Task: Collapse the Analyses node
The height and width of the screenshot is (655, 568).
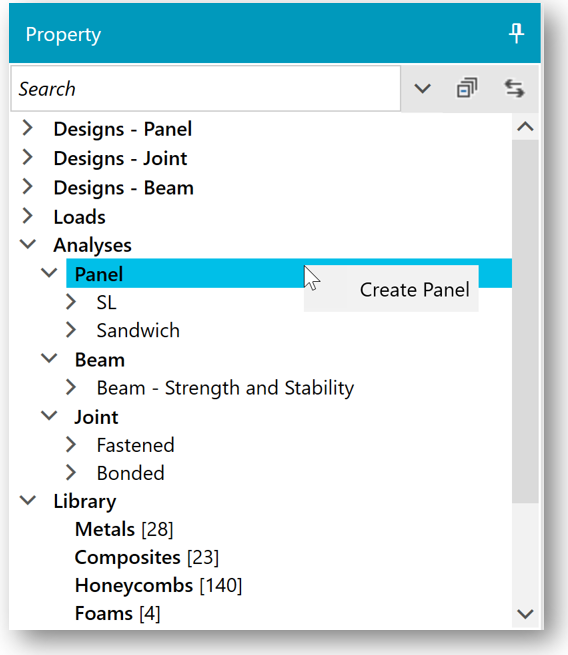Action: [28, 244]
